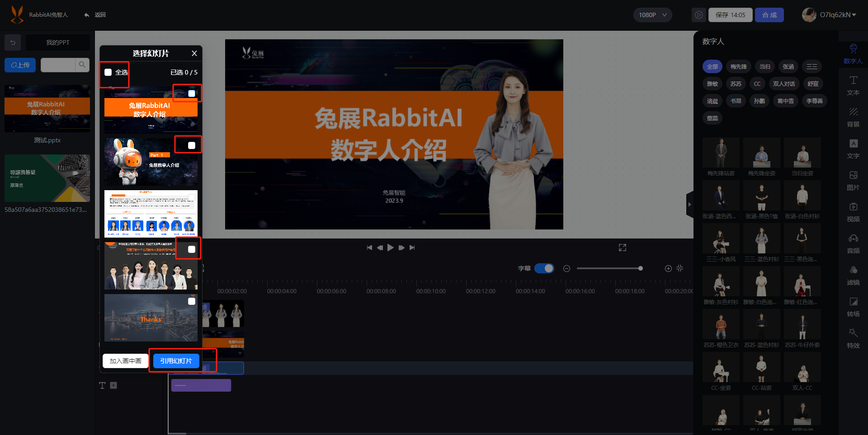
Task: Open the 音频 audio panel icon
Action: 853,239
